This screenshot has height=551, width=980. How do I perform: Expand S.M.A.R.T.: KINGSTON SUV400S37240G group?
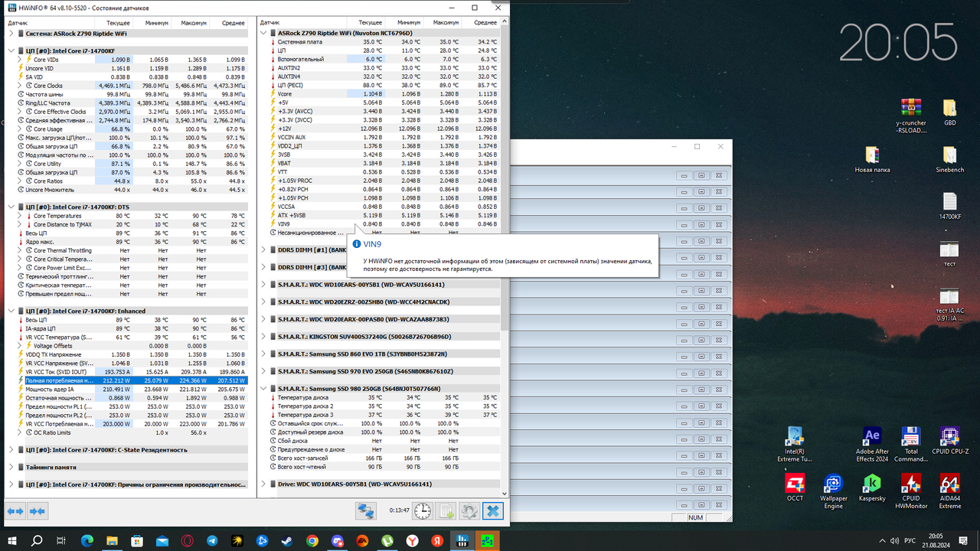(263, 336)
